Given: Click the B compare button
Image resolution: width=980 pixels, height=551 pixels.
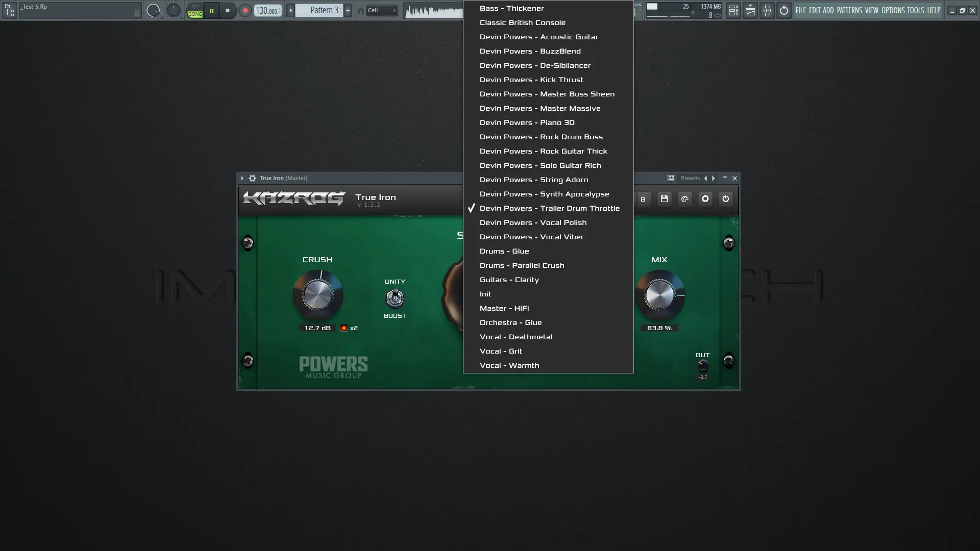Looking at the screenshot, I should click(643, 199).
